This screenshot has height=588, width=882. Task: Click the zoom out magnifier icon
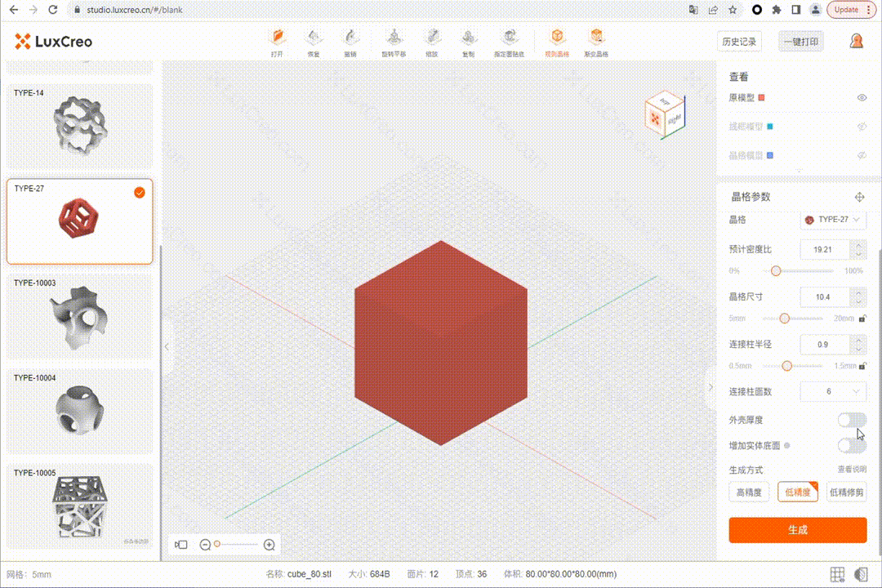pos(205,545)
